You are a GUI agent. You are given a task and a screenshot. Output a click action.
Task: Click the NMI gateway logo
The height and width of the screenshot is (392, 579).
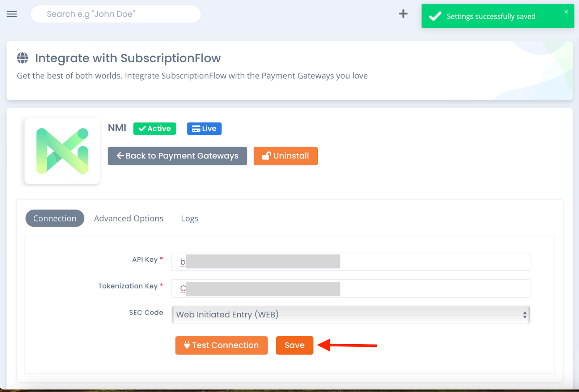click(62, 151)
